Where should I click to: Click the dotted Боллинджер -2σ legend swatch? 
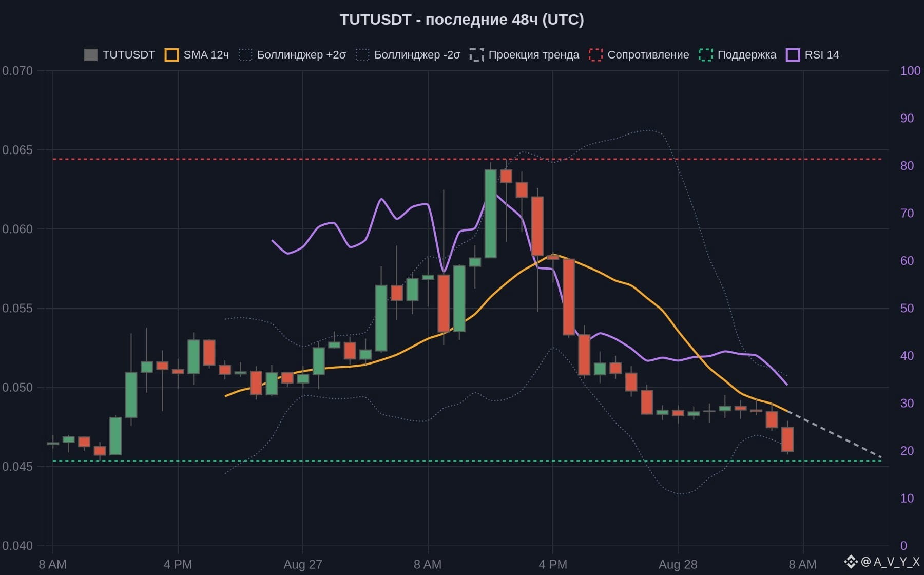point(362,55)
